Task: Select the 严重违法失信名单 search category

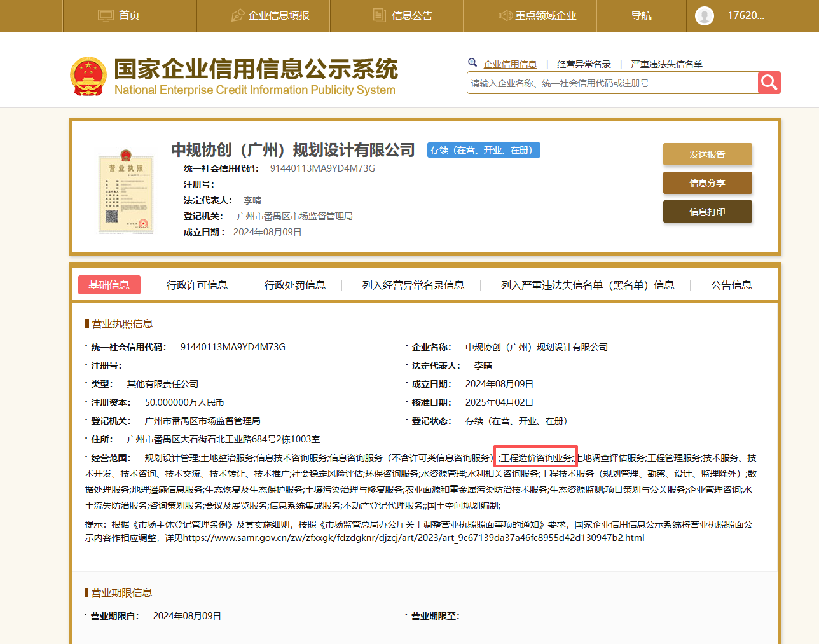Action: click(x=666, y=64)
